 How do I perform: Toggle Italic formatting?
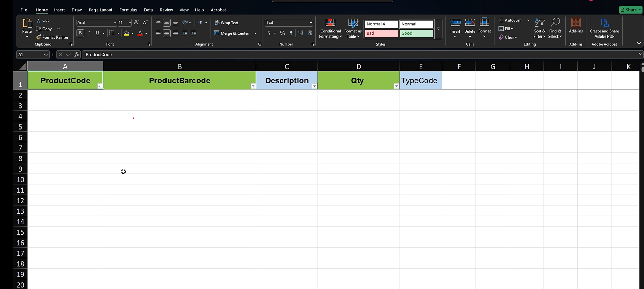pos(89,33)
